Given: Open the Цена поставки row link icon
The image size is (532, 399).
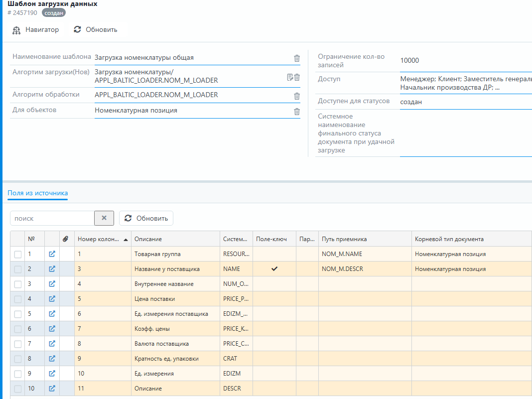Looking at the screenshot, I should [x=52, y=299].
